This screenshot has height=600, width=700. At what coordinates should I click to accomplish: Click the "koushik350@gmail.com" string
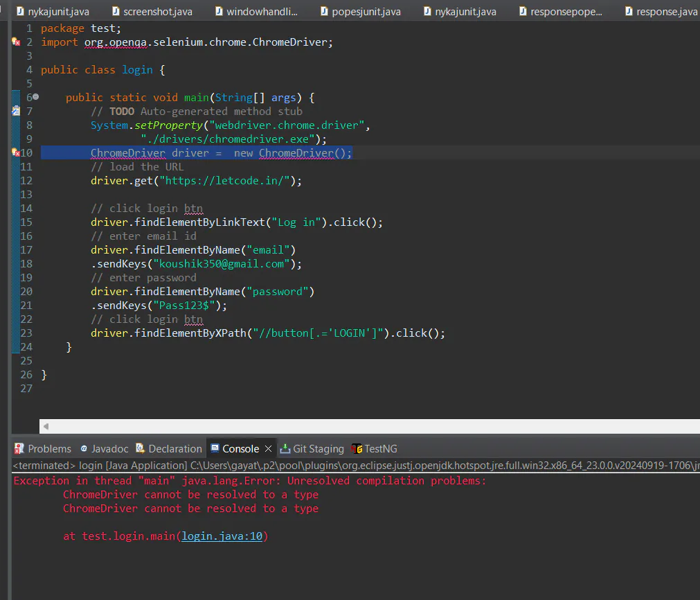(x=222, y=263)
